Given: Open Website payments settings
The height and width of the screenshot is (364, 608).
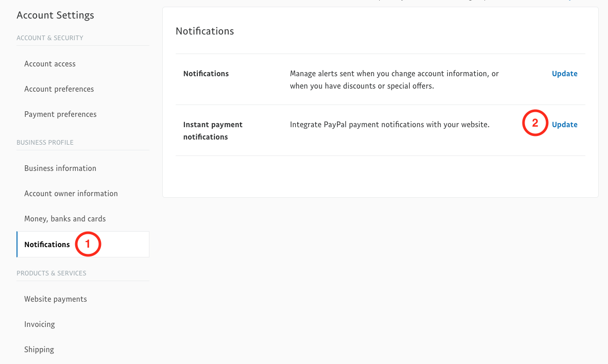Looking at the screenshot, I should (56, 299).
